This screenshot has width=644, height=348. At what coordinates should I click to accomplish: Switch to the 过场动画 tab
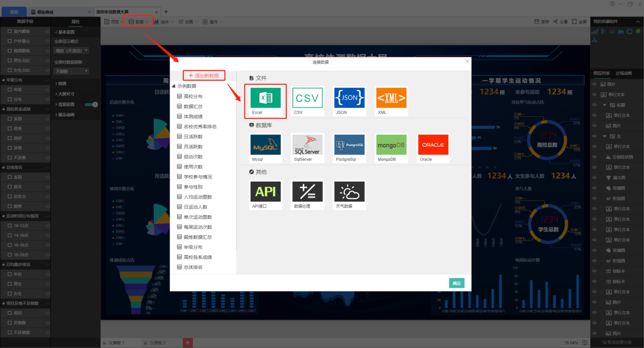624,73
